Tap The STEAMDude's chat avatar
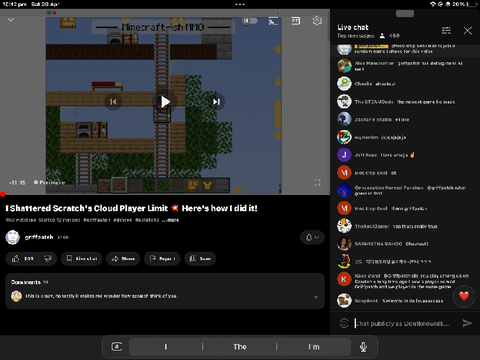The image size is (480, 360). tap(344, 101)
